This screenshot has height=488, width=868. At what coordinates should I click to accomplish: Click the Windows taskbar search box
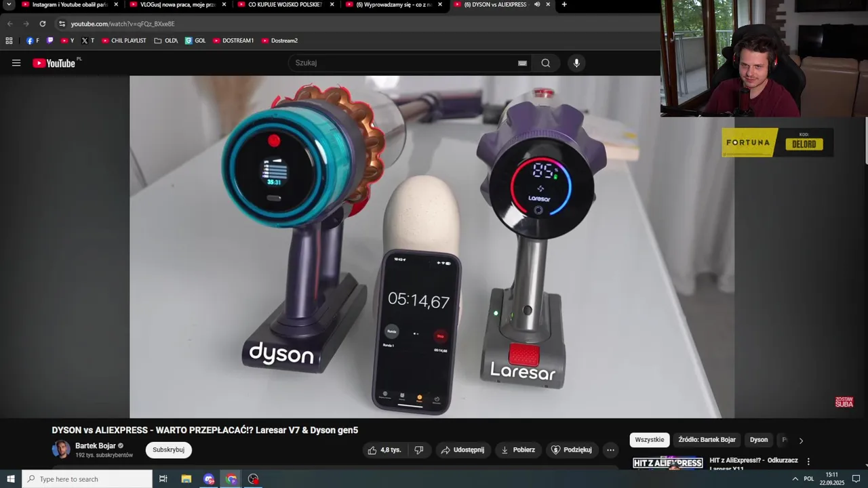click(x=87, y=479)
